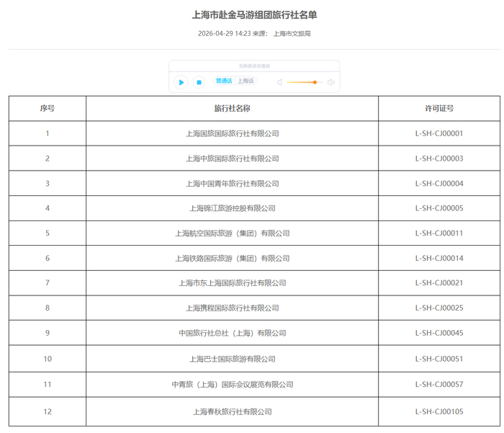This screenshot has height=433, width=504.
Task: Click license number L-SH-CJ00005
Action: point(439,208)
